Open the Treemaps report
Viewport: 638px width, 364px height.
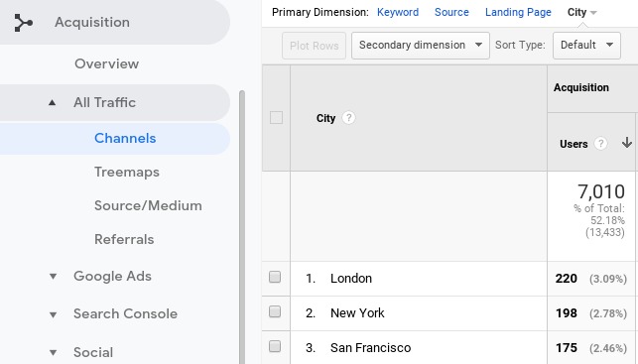click(127, 172)
